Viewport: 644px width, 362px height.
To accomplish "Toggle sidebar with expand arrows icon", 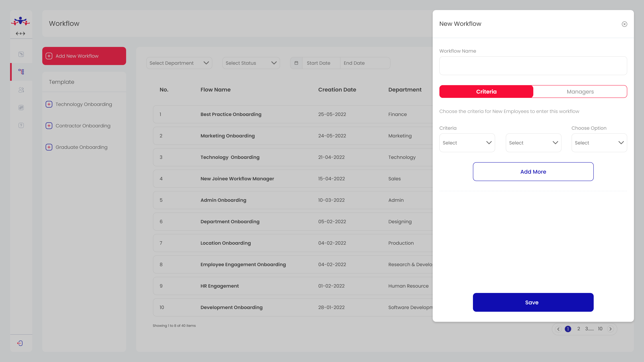I will [x=20, y=34].
